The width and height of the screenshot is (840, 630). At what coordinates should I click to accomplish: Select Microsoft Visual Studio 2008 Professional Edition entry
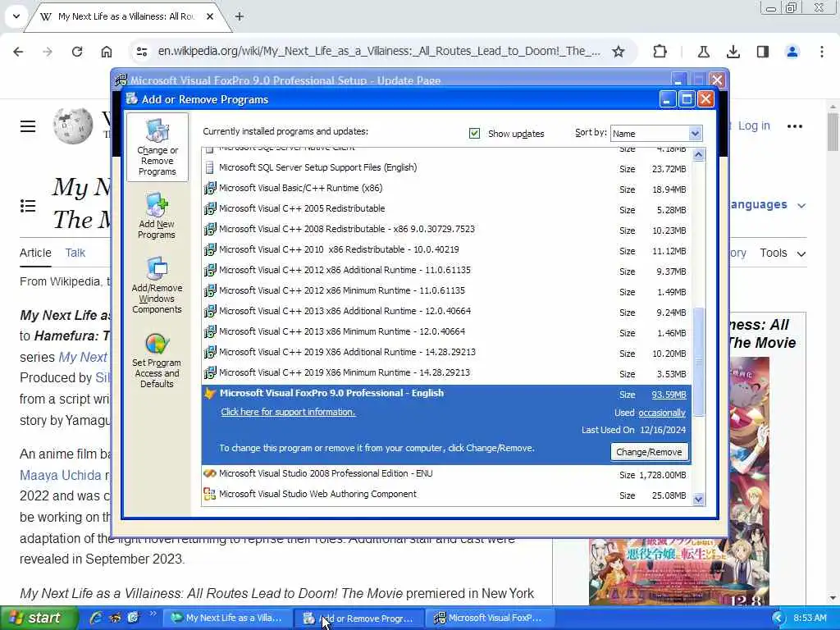[x=447, y=474]
